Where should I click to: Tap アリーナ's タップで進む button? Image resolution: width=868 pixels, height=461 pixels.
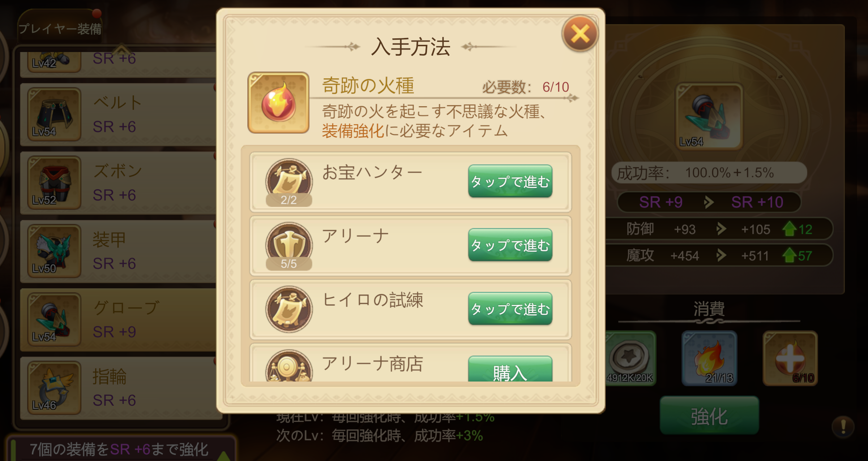(x=510, y=245)
